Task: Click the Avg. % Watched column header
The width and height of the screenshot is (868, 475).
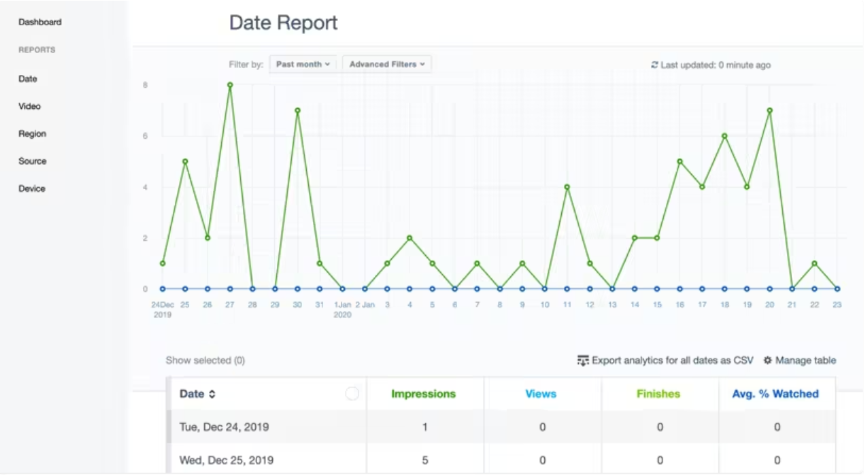Action: pos(775,393)
